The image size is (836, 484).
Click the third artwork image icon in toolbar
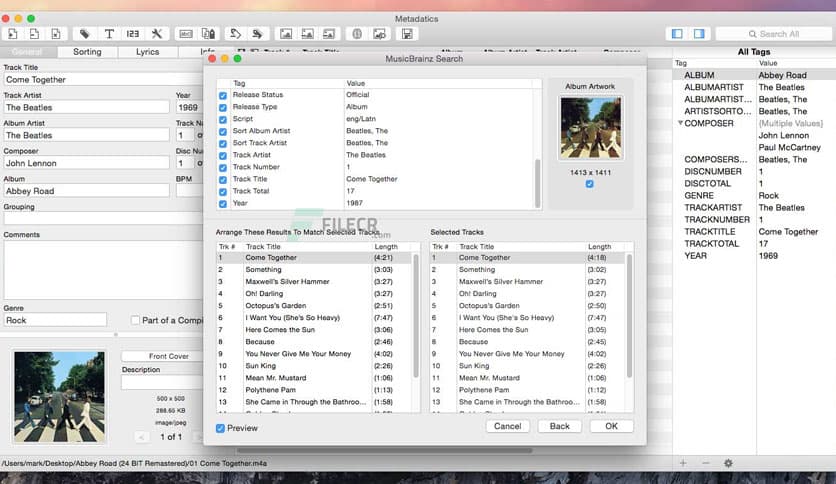329,34
